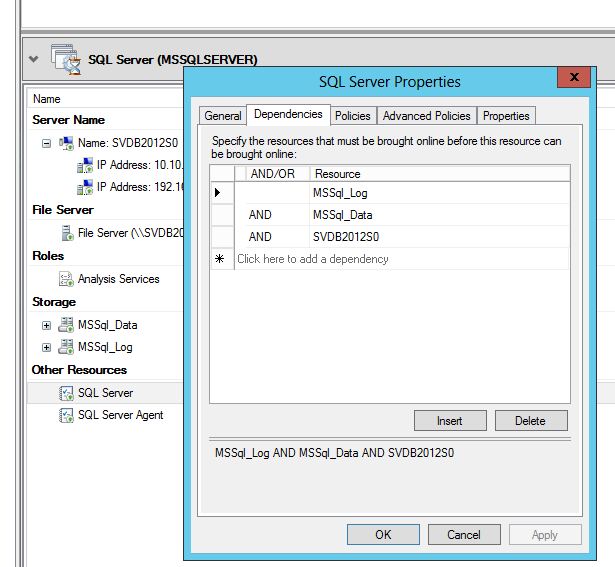Click the server name icon beside SVDB2012S0
615x567 pixels.
pos(66,143)
